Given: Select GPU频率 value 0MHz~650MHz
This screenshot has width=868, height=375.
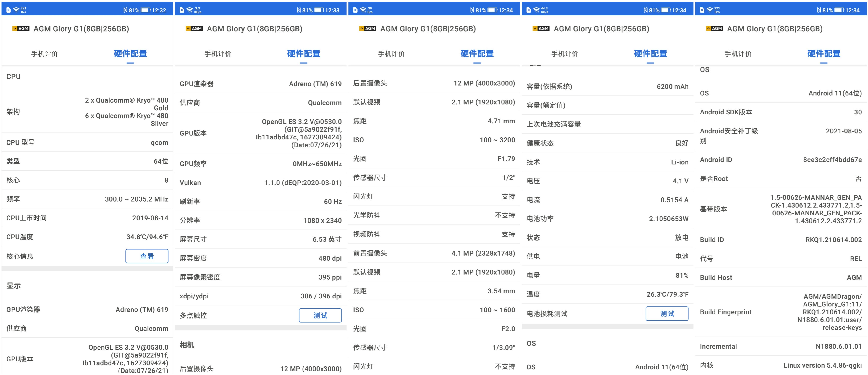Looking at the screenshot, I should tap(317, 164).
